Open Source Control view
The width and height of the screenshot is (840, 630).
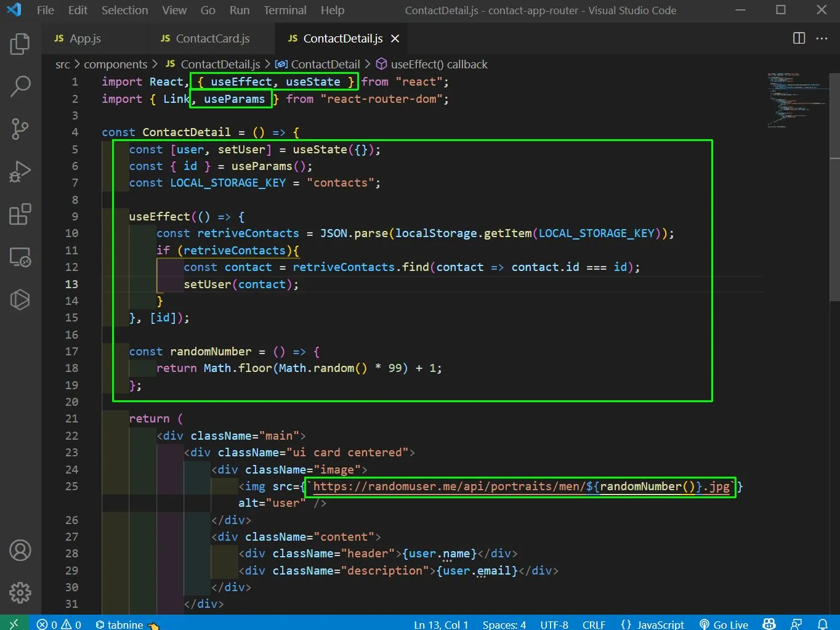coord(20,129)
